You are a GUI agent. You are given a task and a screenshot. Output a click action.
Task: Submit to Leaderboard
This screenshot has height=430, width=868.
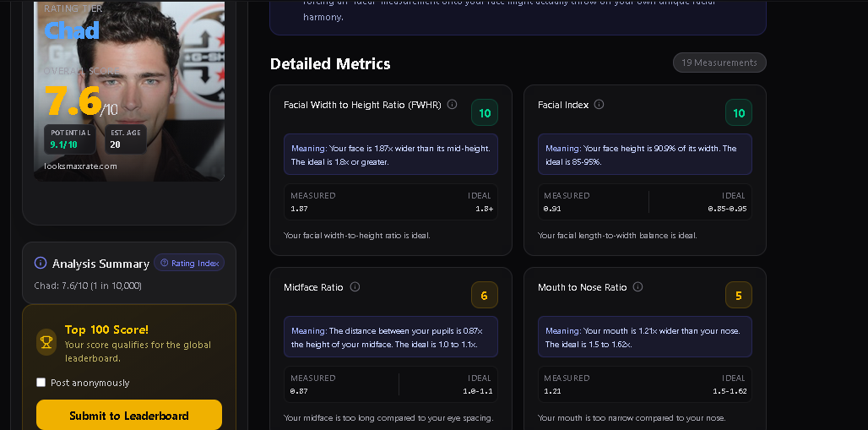pyautogui.click(x=129, y=415)
